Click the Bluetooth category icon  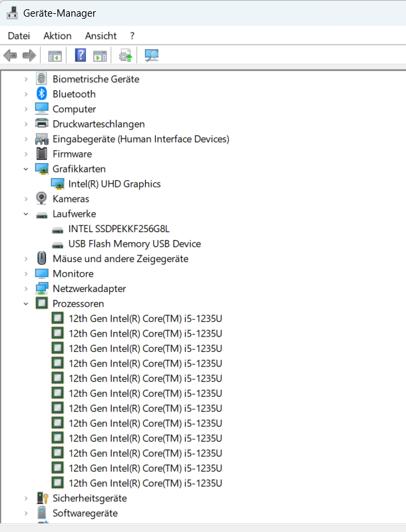click(41, 94)
